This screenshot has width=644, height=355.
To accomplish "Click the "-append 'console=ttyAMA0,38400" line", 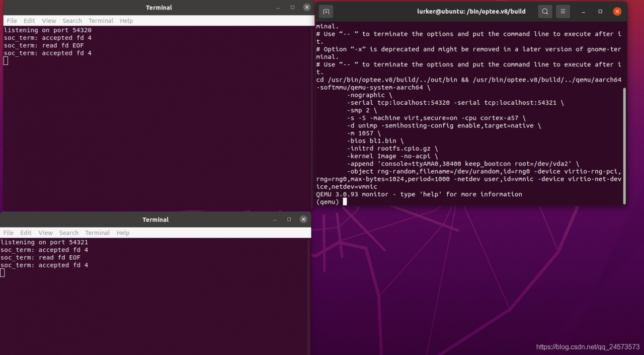I will click(463, 164).
